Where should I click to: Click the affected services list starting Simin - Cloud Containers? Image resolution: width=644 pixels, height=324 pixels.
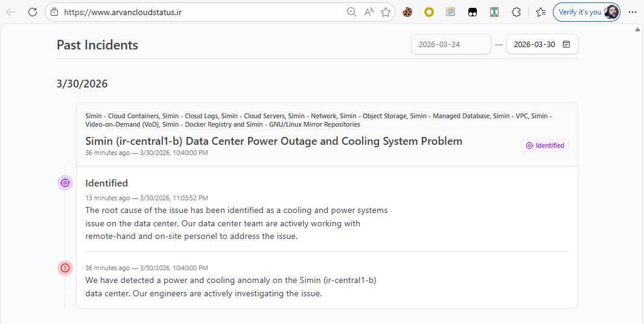click(319, 120)
